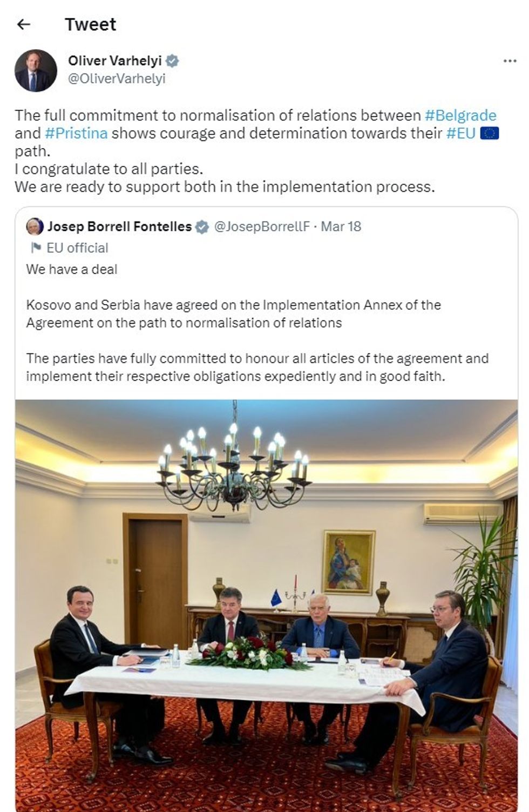Image resolution: width=529 pixels, height=812 pixels.
Task: Click Josep Borrell Fontelles name
Action: coord(119,226)
